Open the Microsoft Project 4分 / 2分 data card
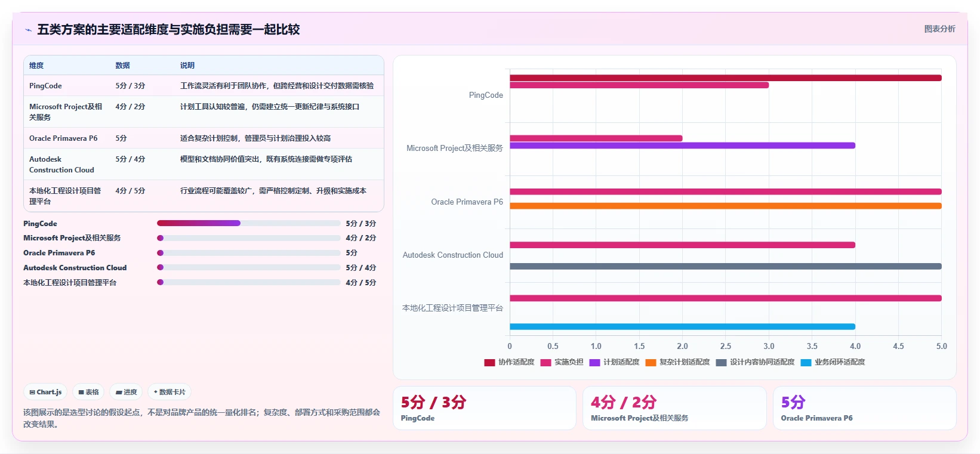980x454 pixels. 674,408
